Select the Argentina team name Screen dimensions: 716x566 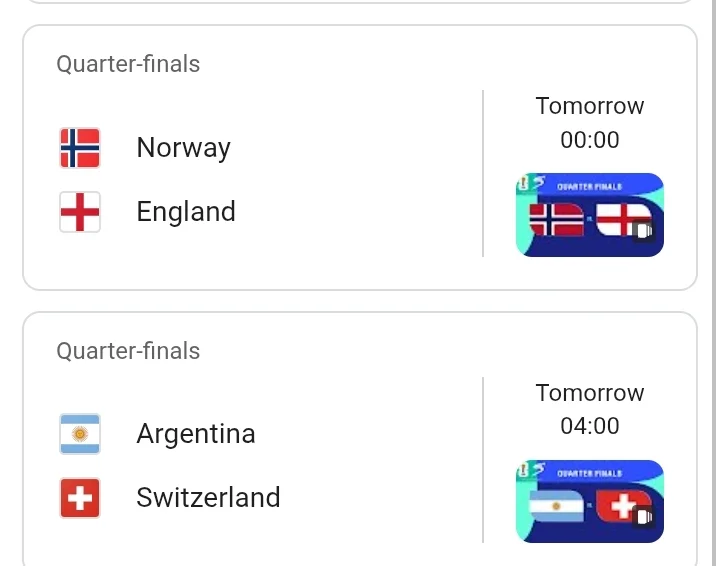click(196, 434)
